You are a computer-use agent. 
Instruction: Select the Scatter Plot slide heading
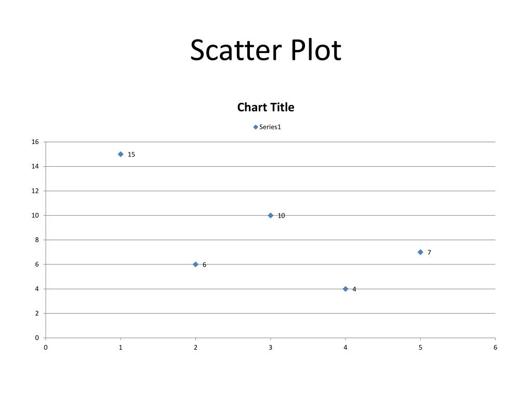click(265, 50)
